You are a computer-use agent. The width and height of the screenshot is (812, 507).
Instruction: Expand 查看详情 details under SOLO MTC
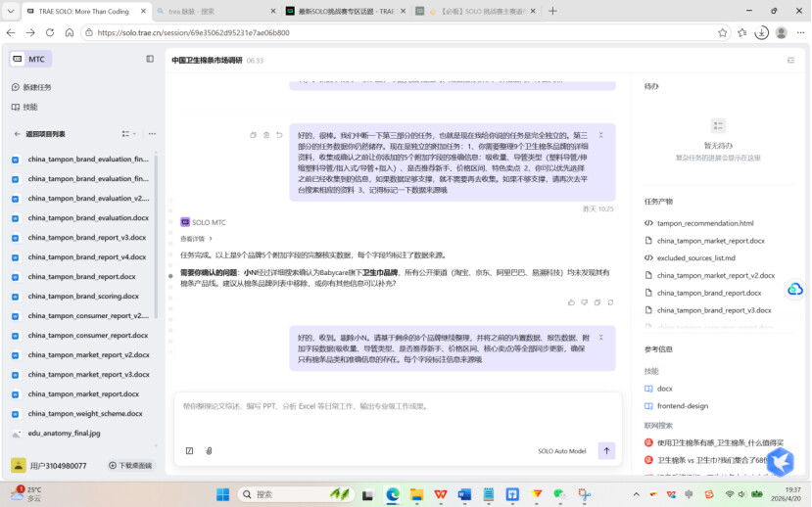[195, 238]
